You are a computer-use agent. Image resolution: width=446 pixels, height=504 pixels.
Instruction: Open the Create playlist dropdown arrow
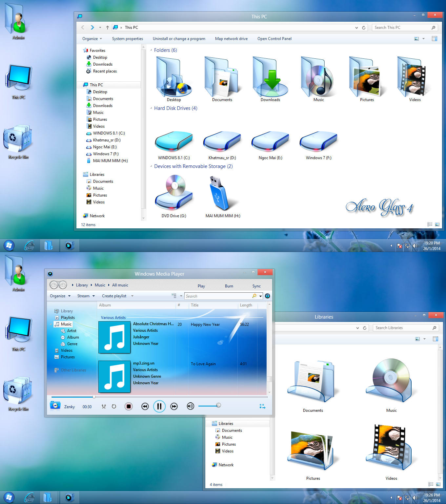[132, 296]
